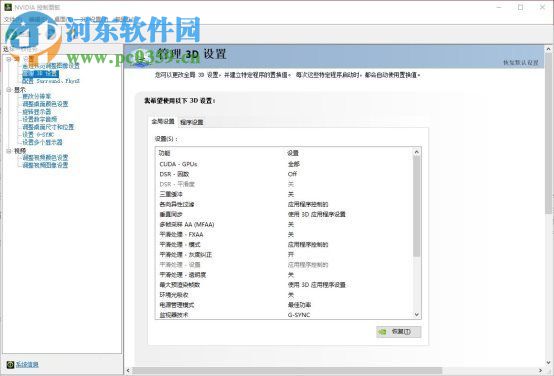The width and height of the screenshot is (554, 376).
Task: Click the Off value for DSR - 因数
Action: [292, 174]
